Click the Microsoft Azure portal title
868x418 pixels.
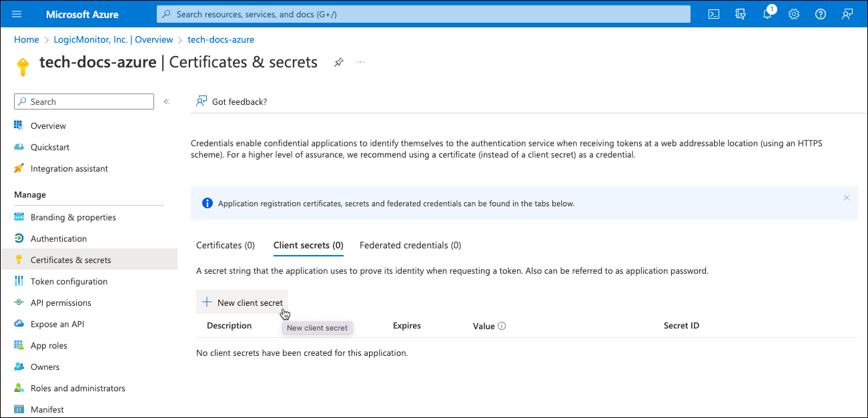tap(82, 14)
